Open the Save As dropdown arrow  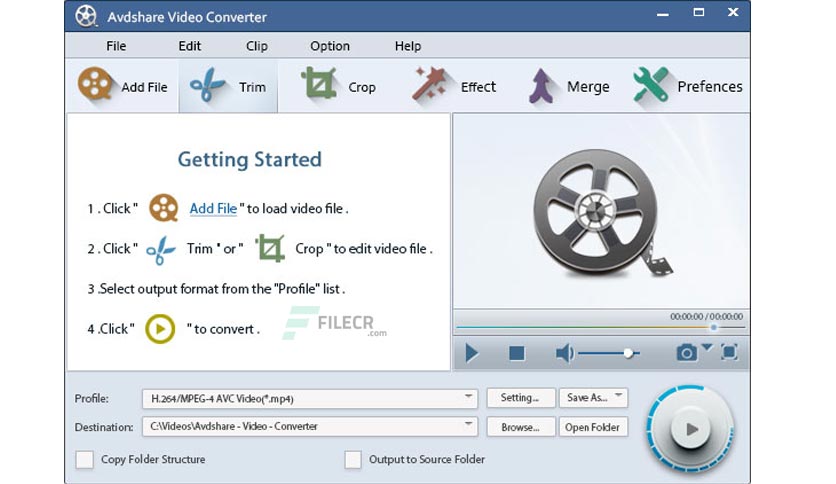click(618, 396)
